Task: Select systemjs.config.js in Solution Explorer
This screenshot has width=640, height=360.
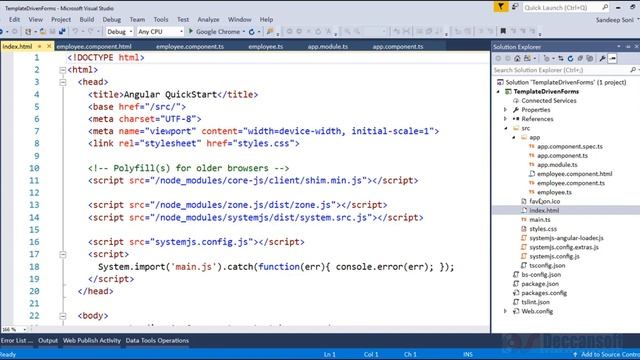Action: [554, 256]
